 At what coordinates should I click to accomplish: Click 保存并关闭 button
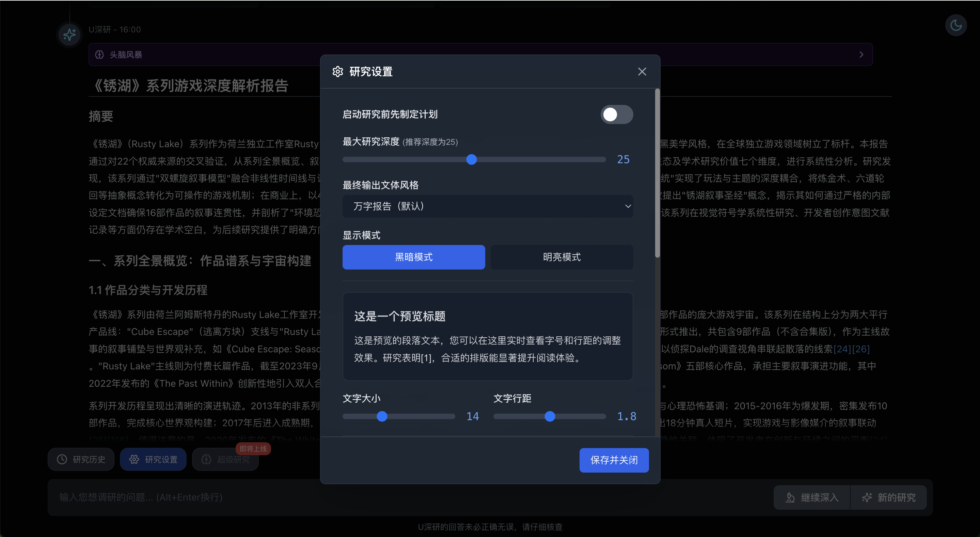pos(614,460)
